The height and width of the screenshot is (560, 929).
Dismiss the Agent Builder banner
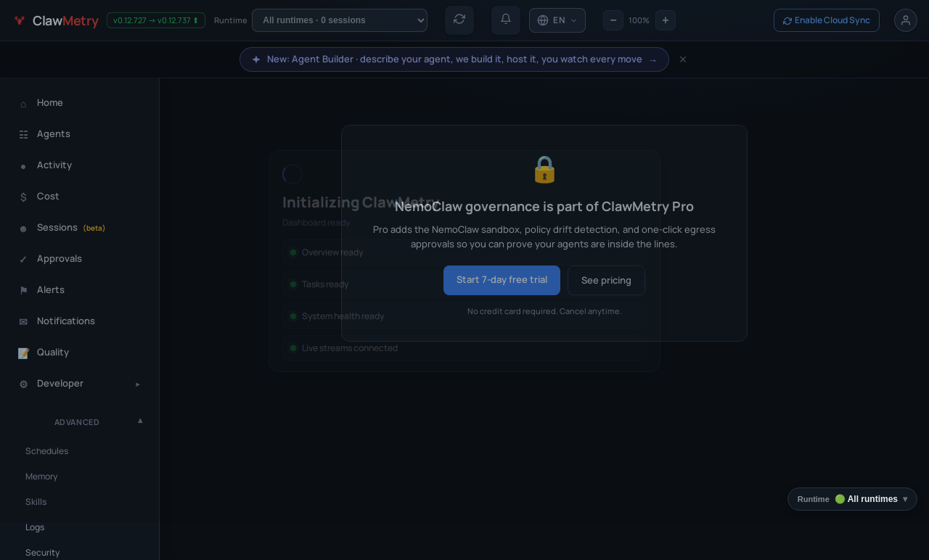(x=683, y=59)
